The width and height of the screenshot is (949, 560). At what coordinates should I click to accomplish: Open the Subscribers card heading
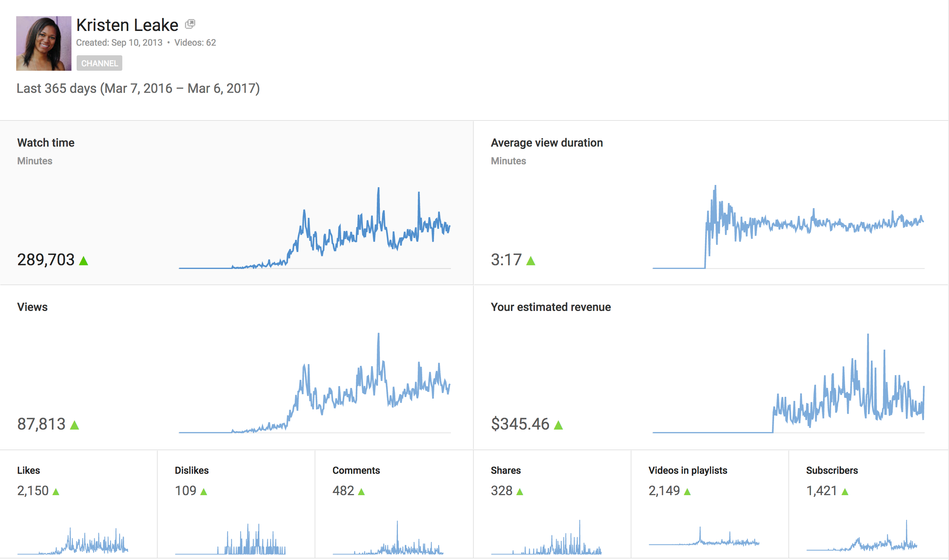pyautogui.click(x=832, y=470)
